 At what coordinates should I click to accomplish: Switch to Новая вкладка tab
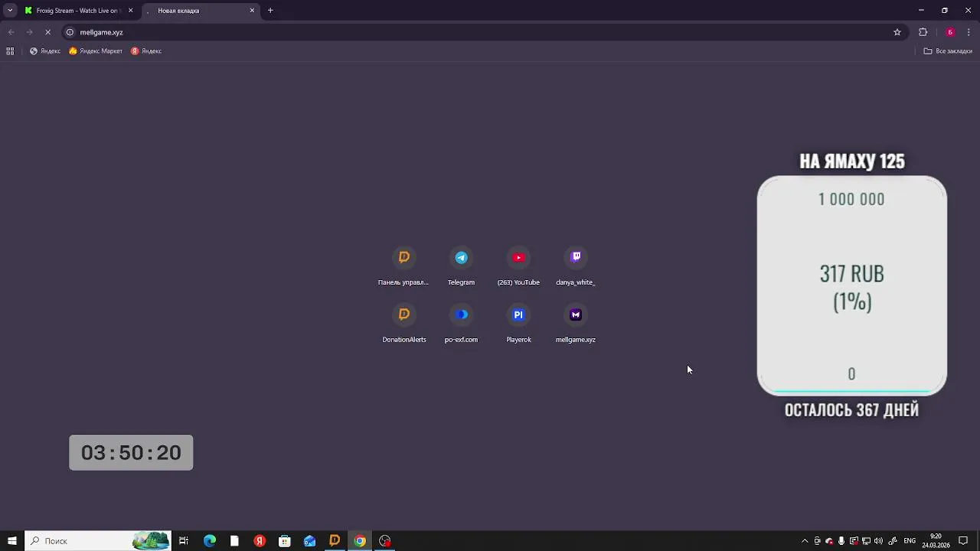(199, 11)
